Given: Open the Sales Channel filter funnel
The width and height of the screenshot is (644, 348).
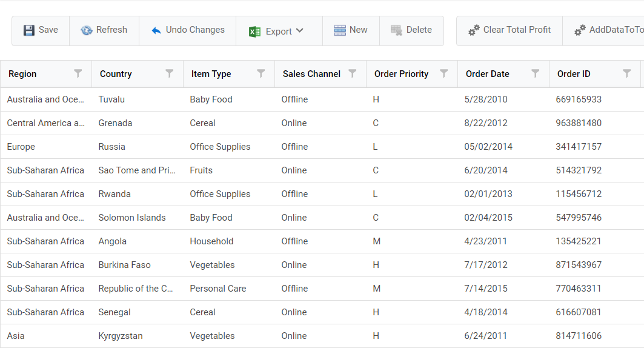Looking at the screenshot, I should (353, 73).
